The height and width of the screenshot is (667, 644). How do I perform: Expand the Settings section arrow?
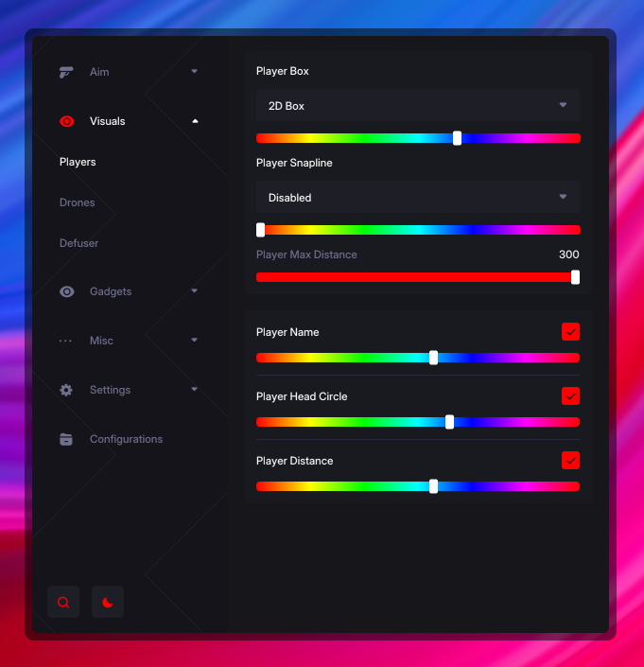click(x=194, y=389)
